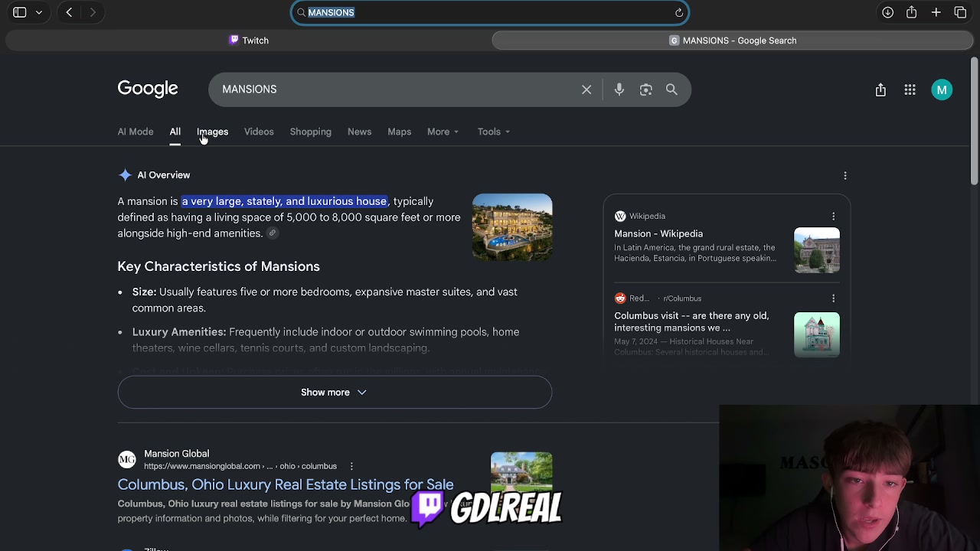The width and height of the screenshot is (980, 551).
Task: Open options for the Wikipedia source
Action: (x=833, y=217)
